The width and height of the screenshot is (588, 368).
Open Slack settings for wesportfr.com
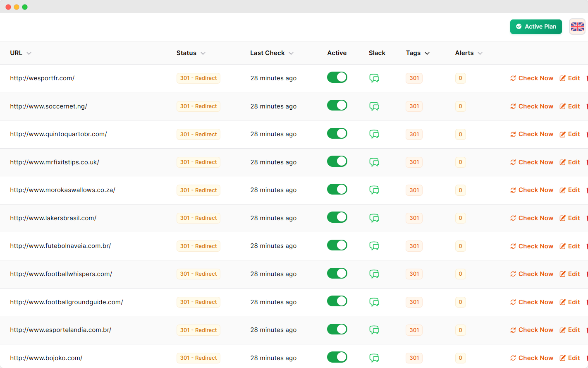(374, 78)
